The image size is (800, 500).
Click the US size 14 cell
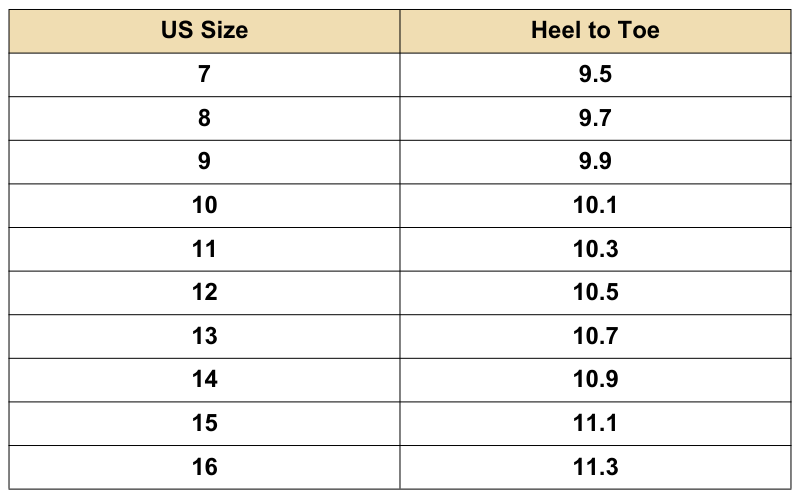coord(204,379)
